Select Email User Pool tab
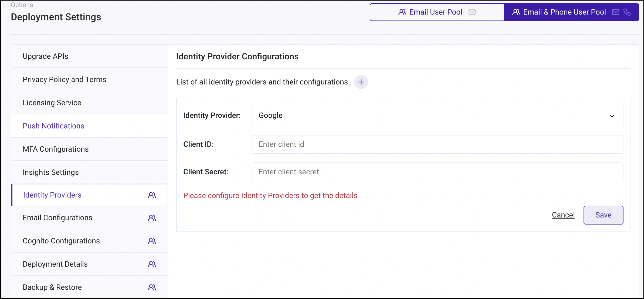The width and height of the screenshot is (644, 299). click(x=437, y=12)
